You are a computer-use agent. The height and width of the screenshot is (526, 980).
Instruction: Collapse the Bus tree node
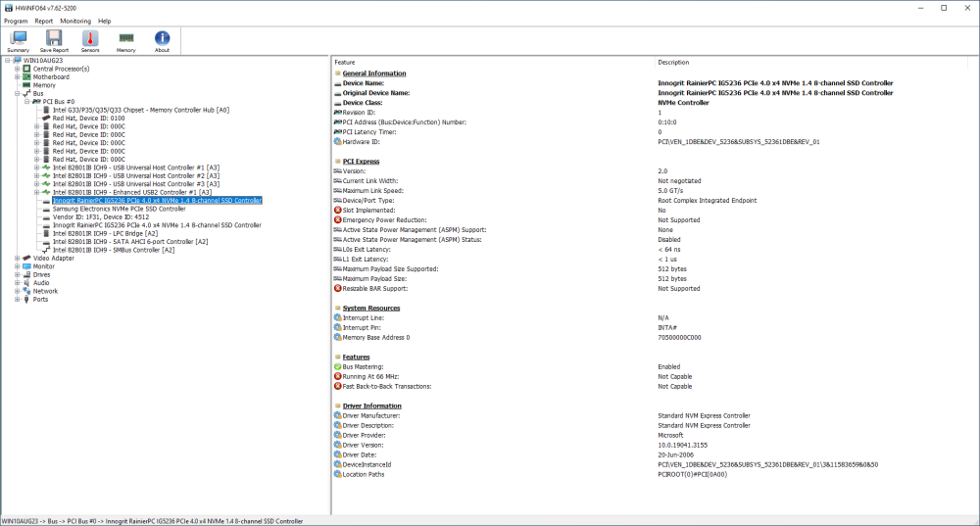[x=18, y=93]
